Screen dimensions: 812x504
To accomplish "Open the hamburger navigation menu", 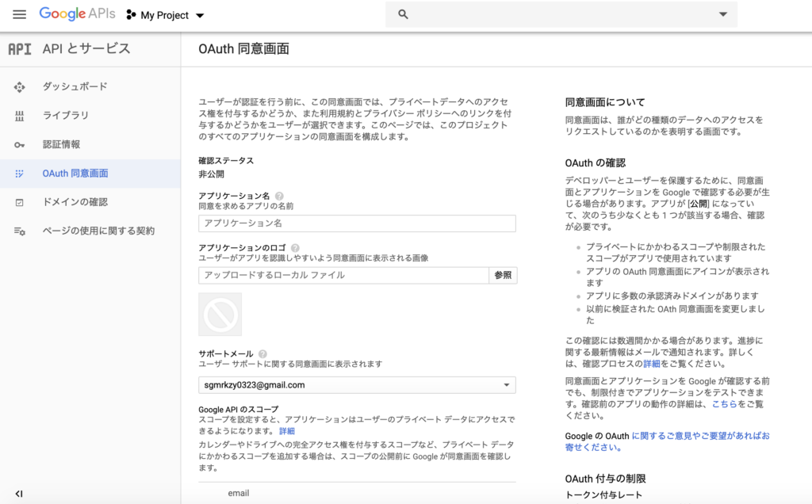I will pos(20,14).
